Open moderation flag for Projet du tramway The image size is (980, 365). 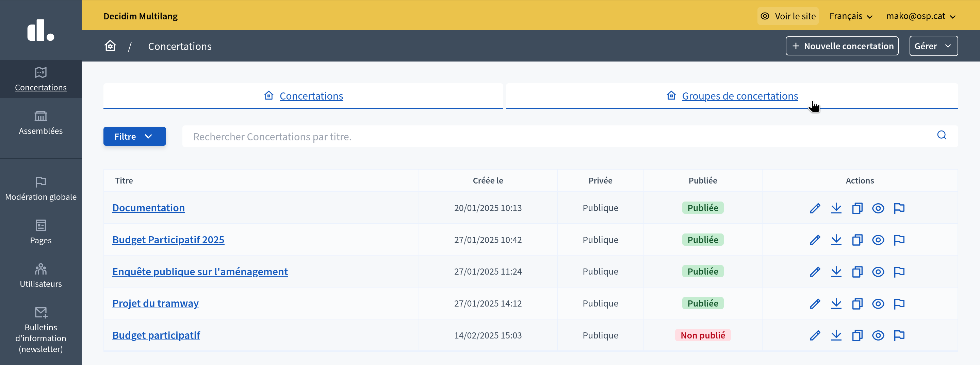pyautogui.click(x=899, y=304)
